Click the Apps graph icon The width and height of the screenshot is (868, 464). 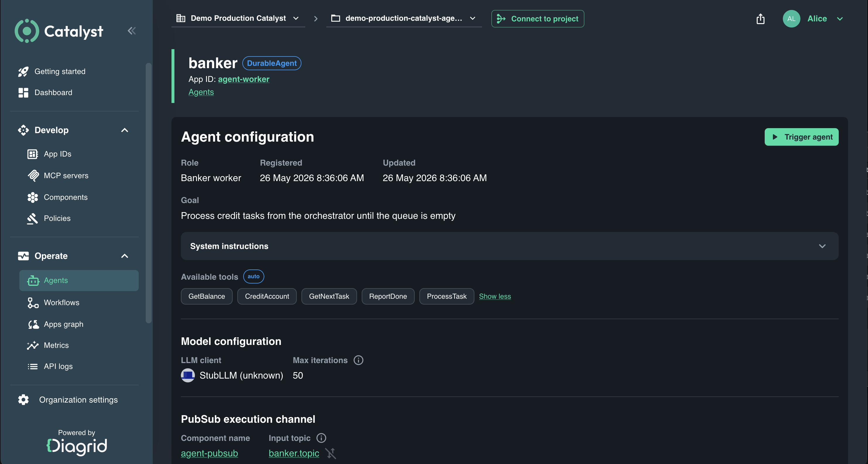click(33, 324)
